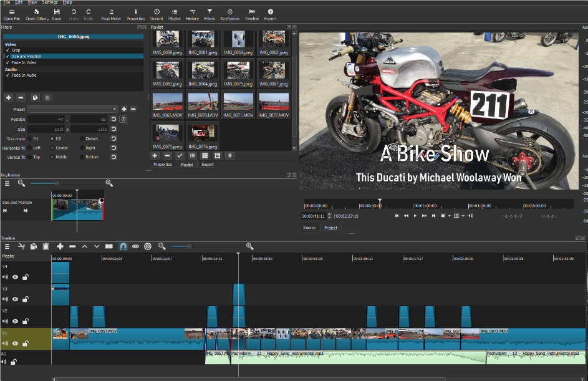
Task: Click the keyframes zoom slider handle
Action: 57,183
